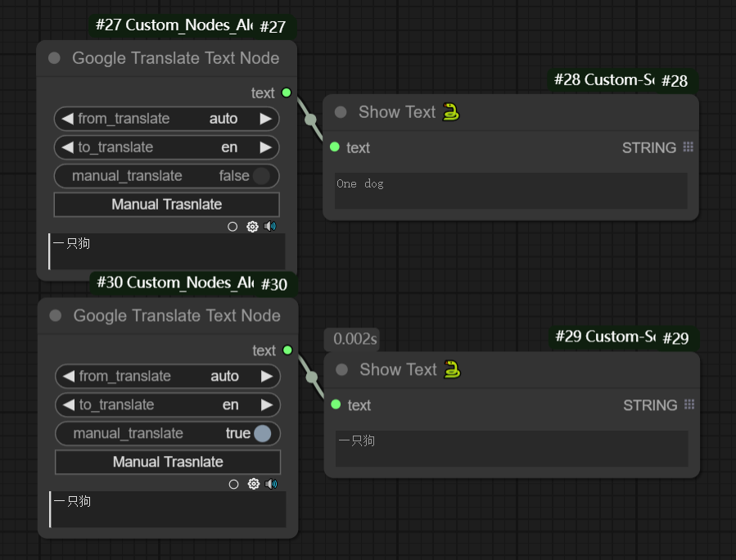Click the #28 Custom-Scripts badge label

click(x=604, y=80)
